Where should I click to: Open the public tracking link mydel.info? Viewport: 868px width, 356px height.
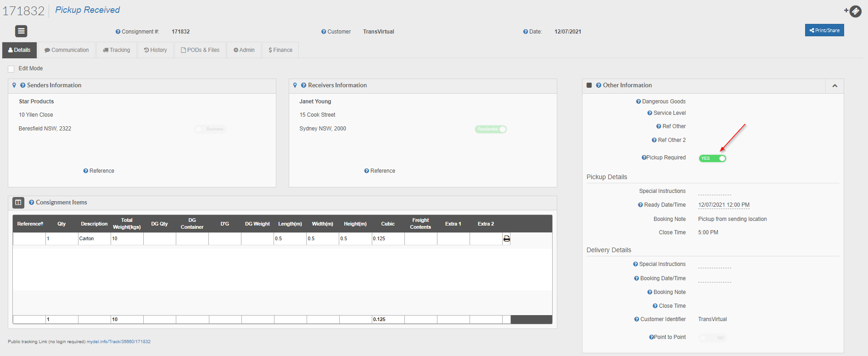coord(118,342)
